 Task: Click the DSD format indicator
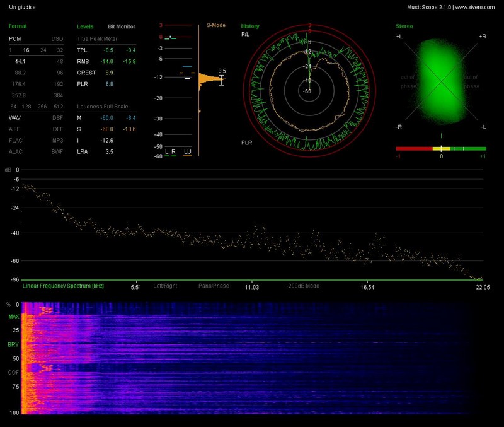57,39
